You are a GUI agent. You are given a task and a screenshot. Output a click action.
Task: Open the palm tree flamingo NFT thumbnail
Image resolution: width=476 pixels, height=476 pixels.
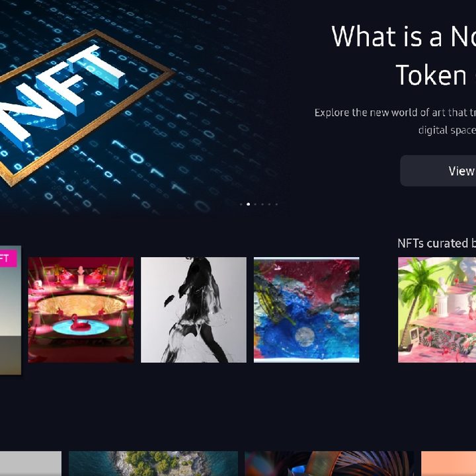click(x=437, y=310)
